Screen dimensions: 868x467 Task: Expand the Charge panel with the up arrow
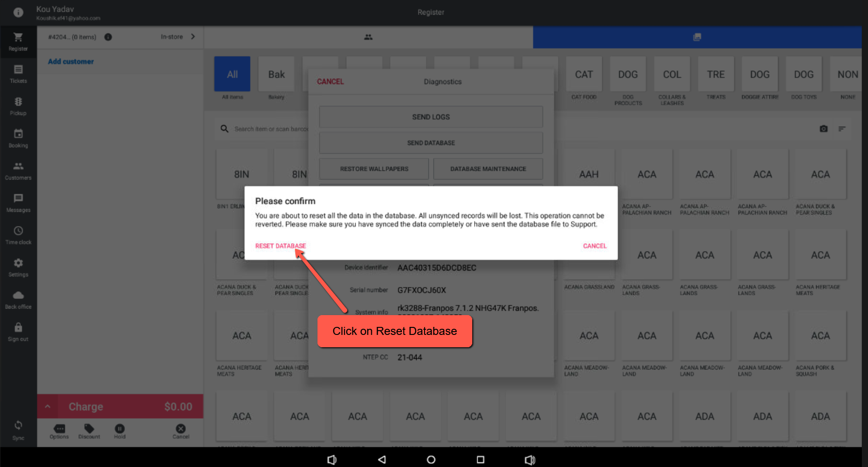(47, 406)
